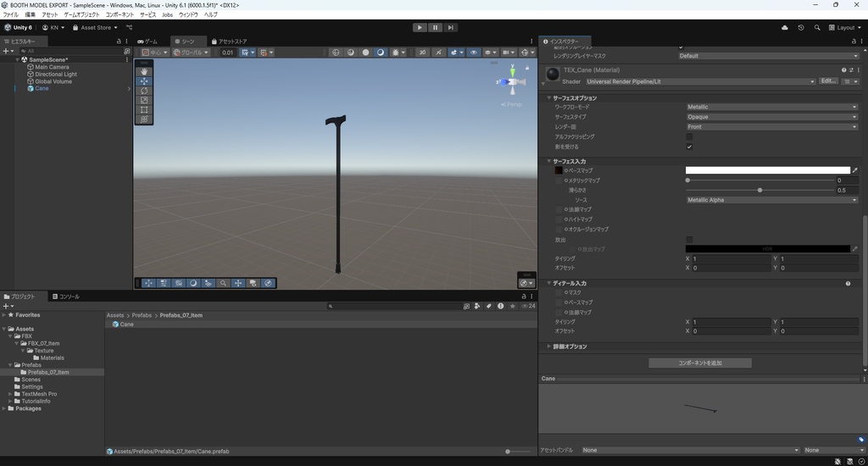Click the Persp projection label
868x466 pixels.
coord(512,104)
